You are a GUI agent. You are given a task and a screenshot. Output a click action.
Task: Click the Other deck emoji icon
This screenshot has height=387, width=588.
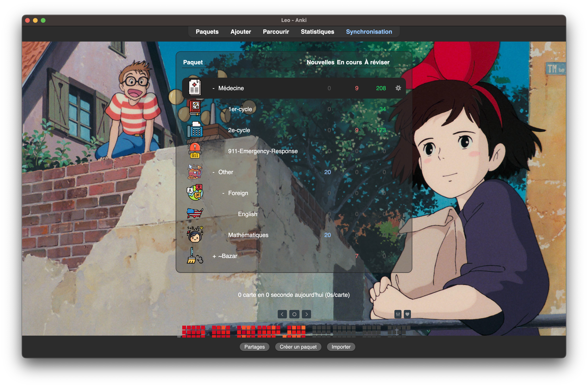[195, 172]
